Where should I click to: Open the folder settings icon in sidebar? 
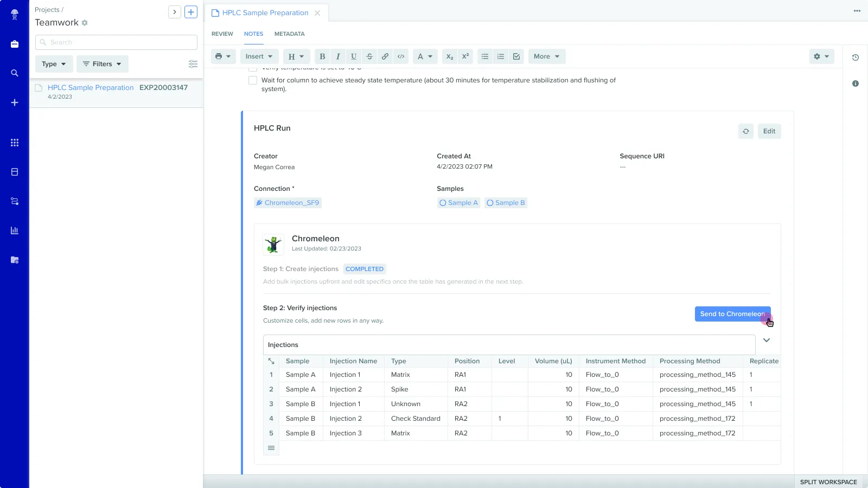click(15, 260)
